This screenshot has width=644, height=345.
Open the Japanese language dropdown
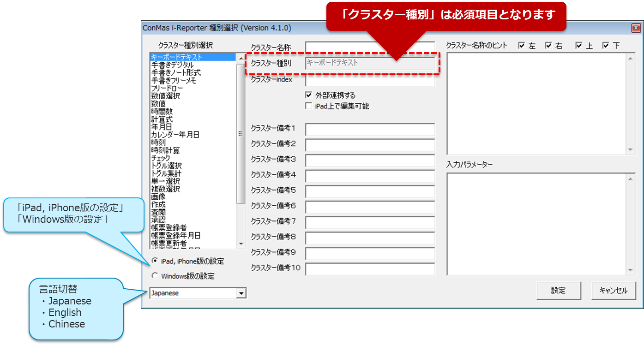pos(241,293)
